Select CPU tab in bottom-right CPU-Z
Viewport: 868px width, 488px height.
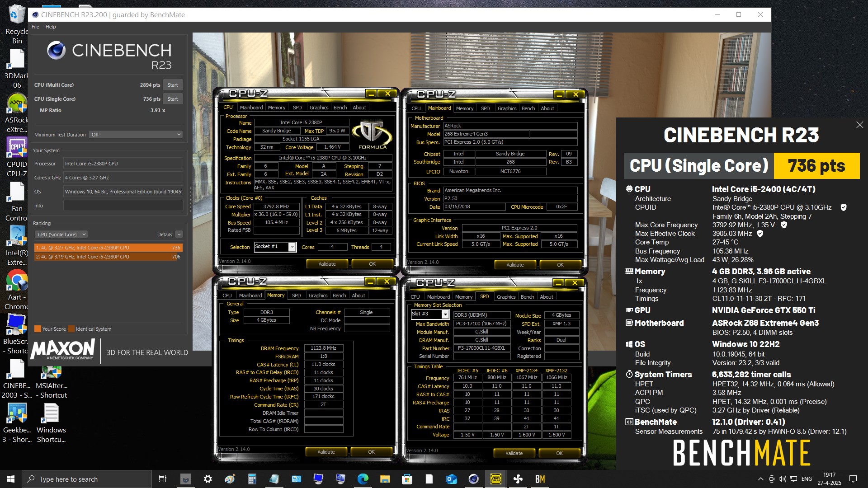click(415, 297)
